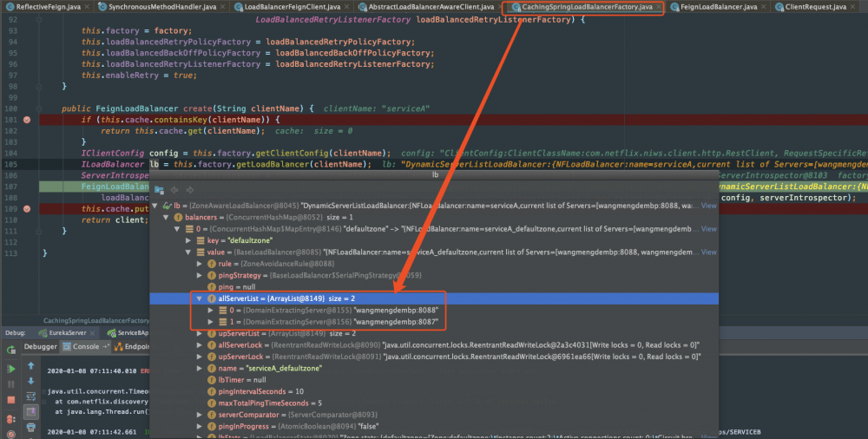Toggle breakpoint on line 109
868x439 pixels.
27,209
